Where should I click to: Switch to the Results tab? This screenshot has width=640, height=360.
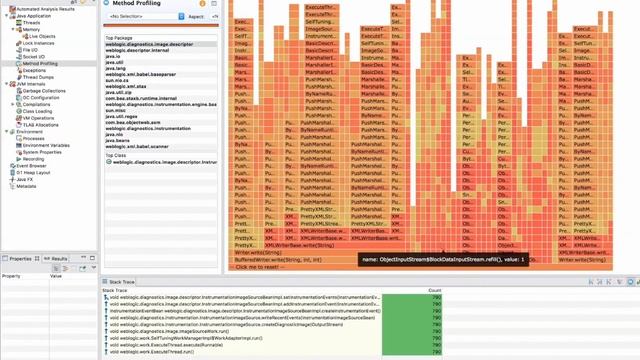(x=56, y=258)
